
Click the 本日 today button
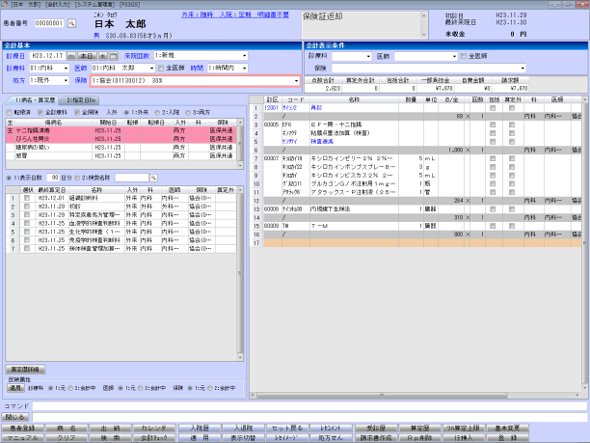[87, 56]
